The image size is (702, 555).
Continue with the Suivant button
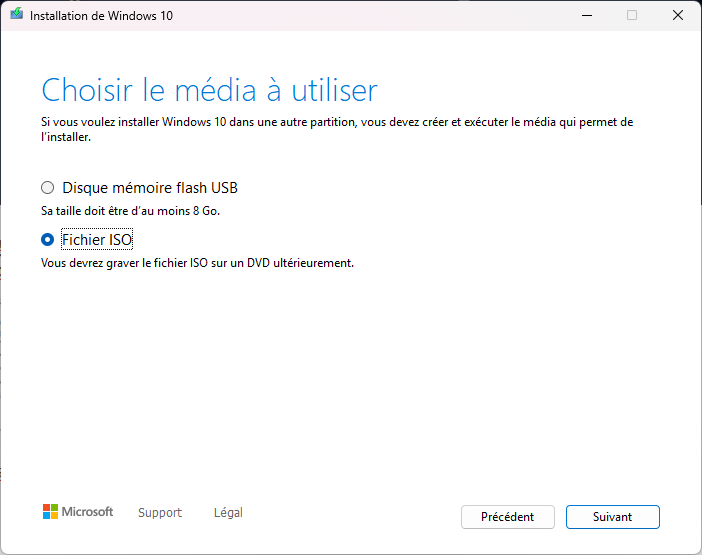[612, 517]
